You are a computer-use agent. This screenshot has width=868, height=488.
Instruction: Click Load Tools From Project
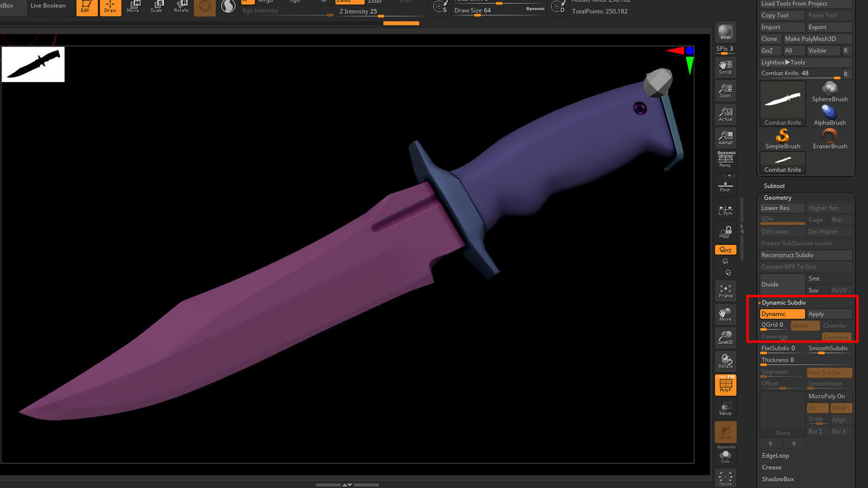pos(806,4)
